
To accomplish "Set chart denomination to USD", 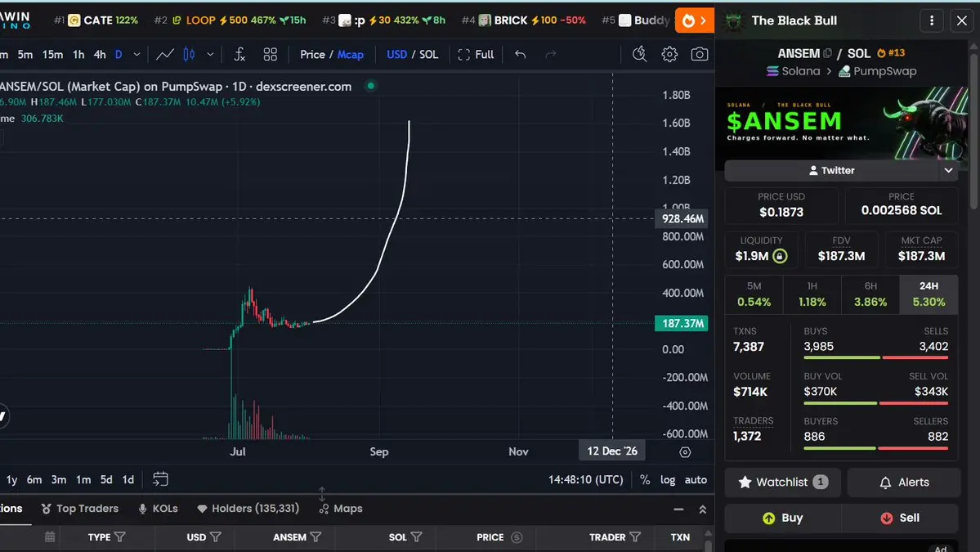I will click(x=397, y=55).
